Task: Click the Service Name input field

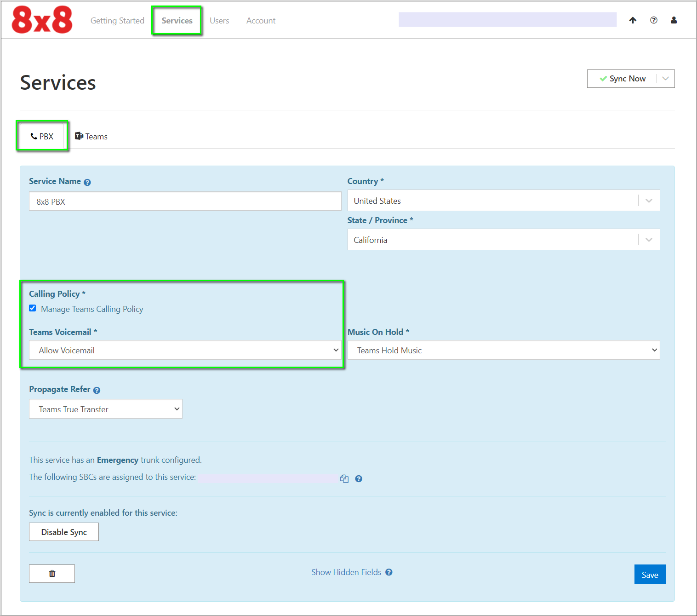Action: click(x=185, y=201)
